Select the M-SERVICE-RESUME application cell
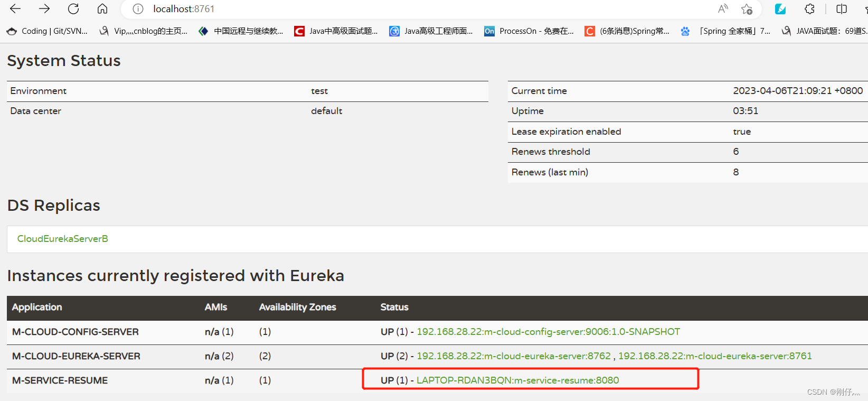The width and height of the screenshot is (868, 401). tap(60, 380)
